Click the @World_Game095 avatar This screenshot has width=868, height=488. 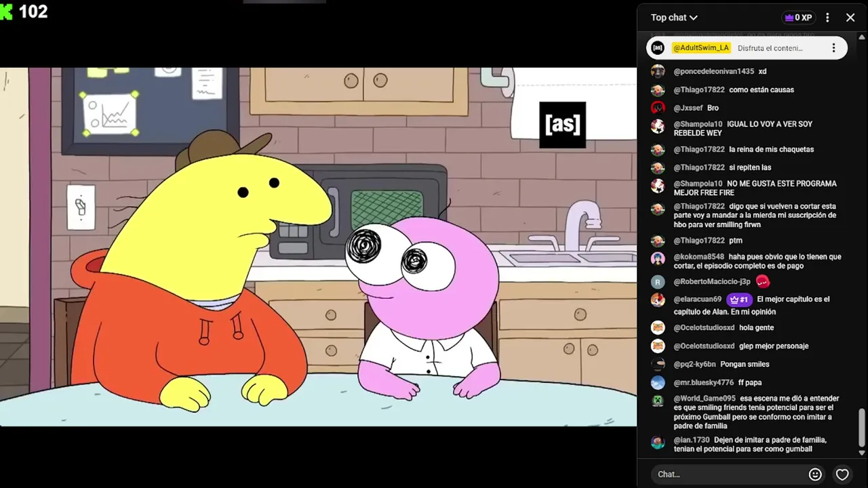coord(658,401)
